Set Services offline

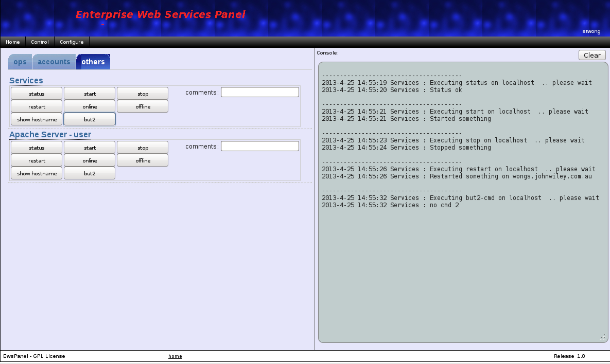point(142,106)
